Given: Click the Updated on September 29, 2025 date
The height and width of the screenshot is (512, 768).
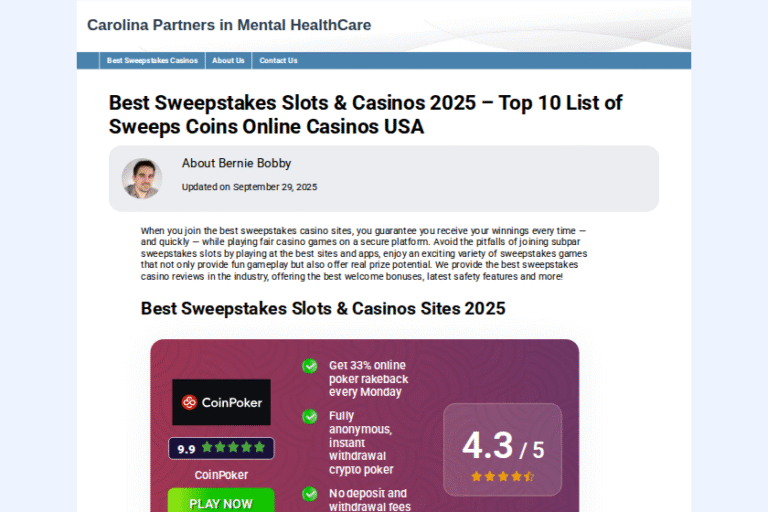Looking at the screenshot, I should tap(249, 187).
